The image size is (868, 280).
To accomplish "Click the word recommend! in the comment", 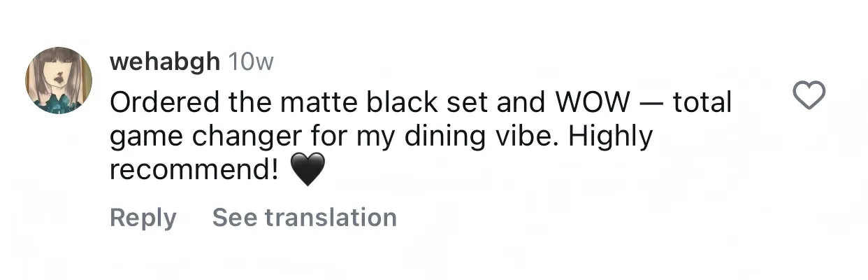I will click(x=194, y=169).
